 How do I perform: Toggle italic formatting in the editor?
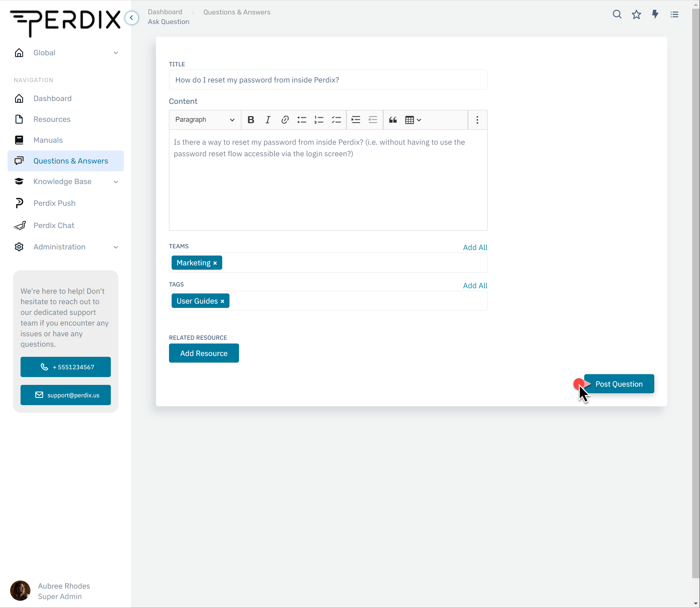268,120
